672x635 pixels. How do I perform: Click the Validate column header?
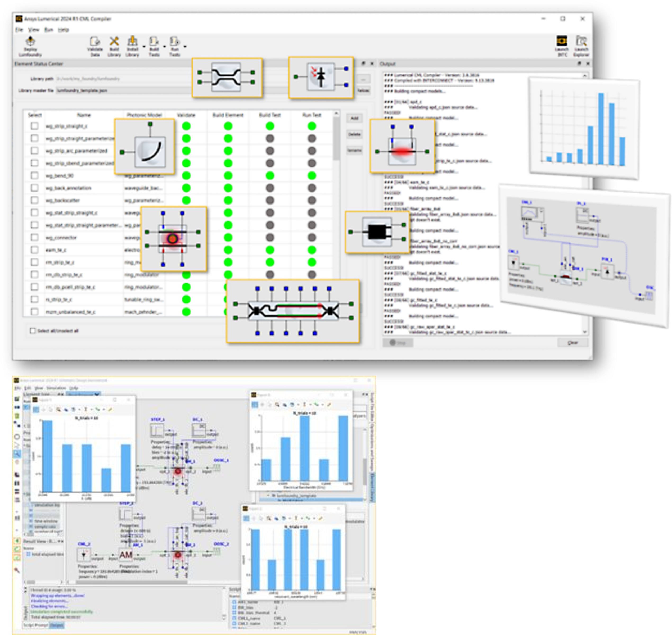[186, 115]
